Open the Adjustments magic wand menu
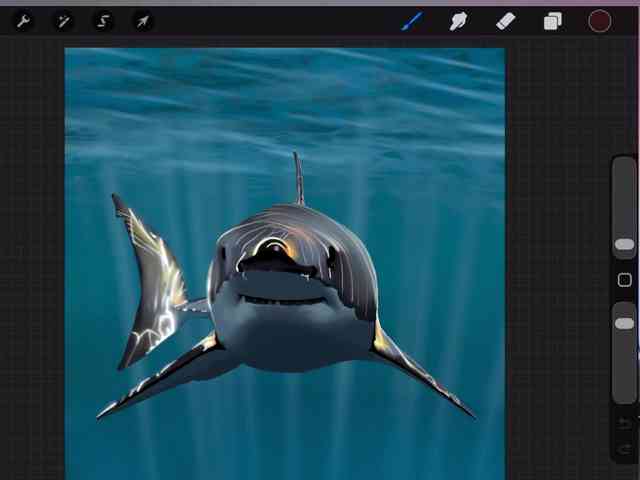This screenshot has height=480, width=640. [x=63, y=21]
